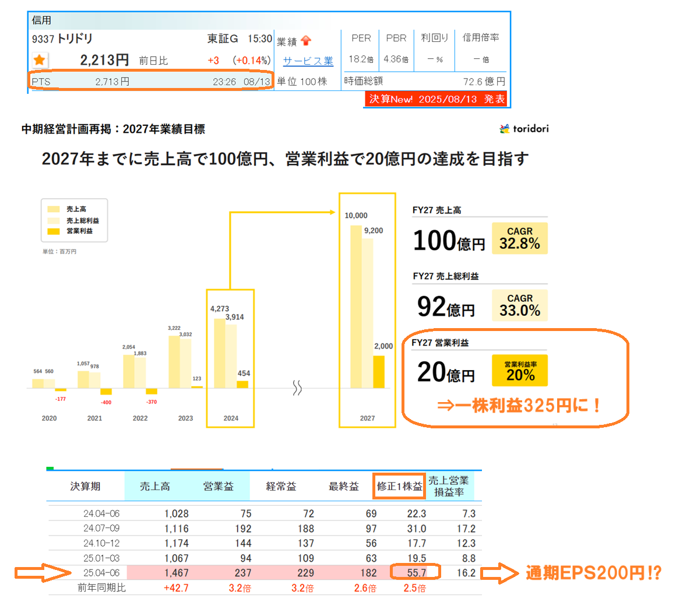The width and height of the screenshot is (683, 616).
Task: Click the CAGR 33.0% badge
Action: pyautogui.click(x=519, y=305)
